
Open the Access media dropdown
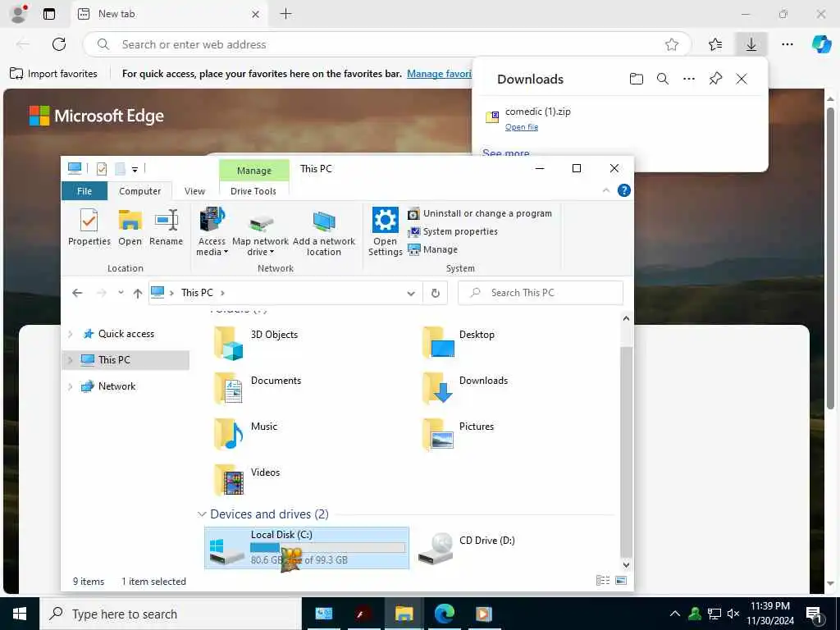(x=212, y=231)
